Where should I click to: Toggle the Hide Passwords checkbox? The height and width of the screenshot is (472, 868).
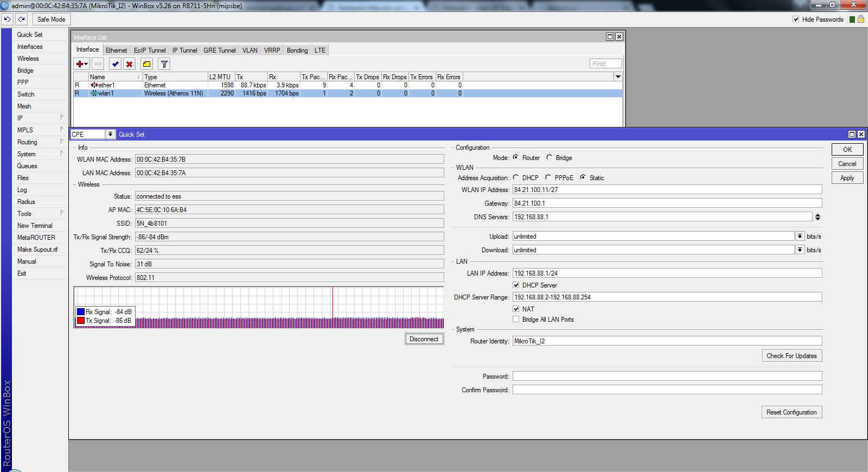click(796, 20)
